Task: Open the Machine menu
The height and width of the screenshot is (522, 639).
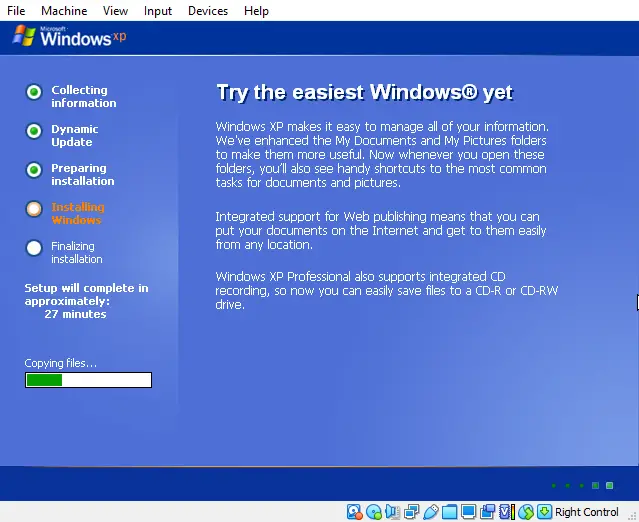Action: pyautogui.click(x=64, y=11)
